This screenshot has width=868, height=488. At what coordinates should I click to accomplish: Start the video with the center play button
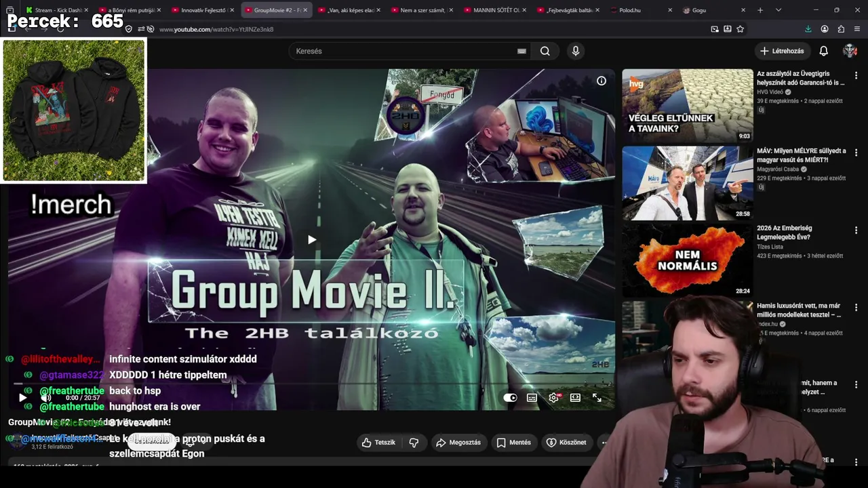point(312,239)
